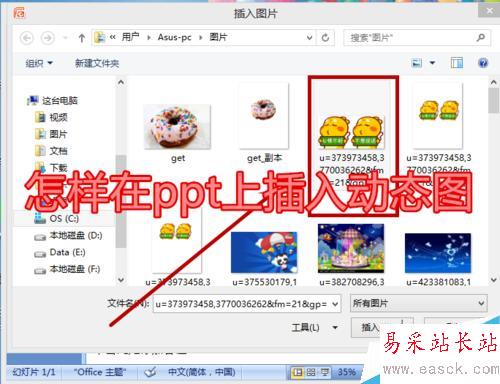Click the file name text field
Viewport: 500px width, 384px height.
(x=242, y=304)
